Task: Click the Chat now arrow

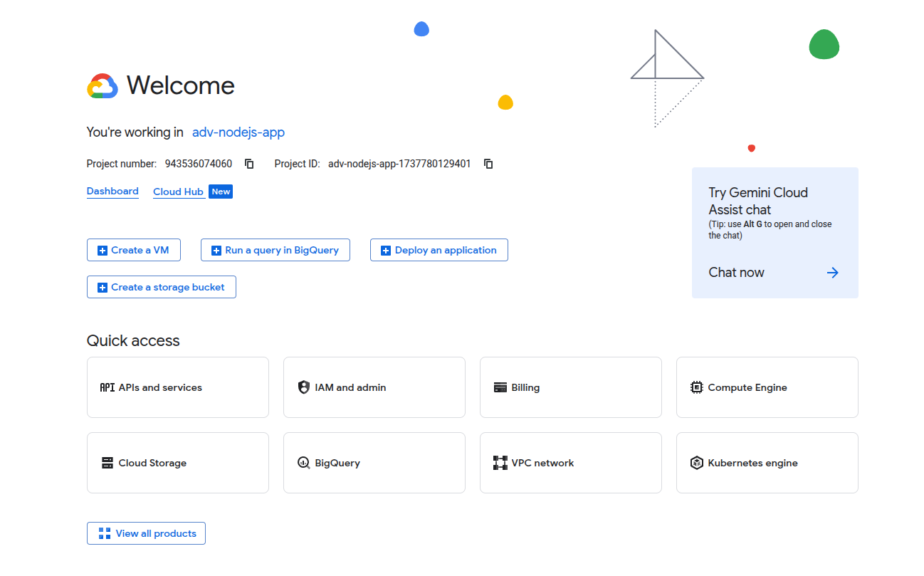Action: click(832, 272)
